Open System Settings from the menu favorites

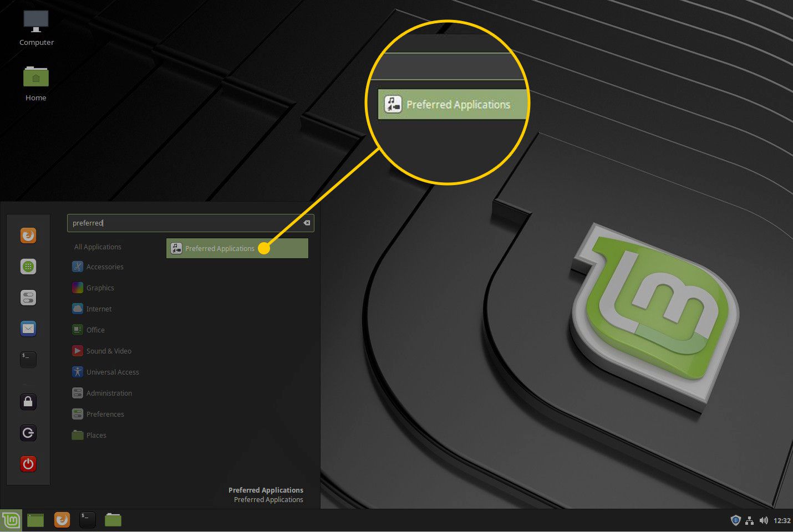(x=28, y=298)
